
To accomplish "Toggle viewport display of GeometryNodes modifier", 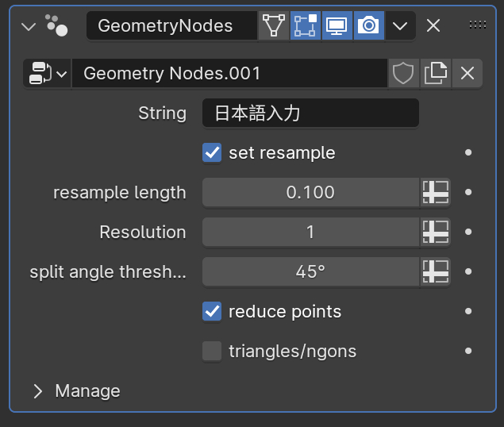I will pyautogui.click(x=337, y=25).
